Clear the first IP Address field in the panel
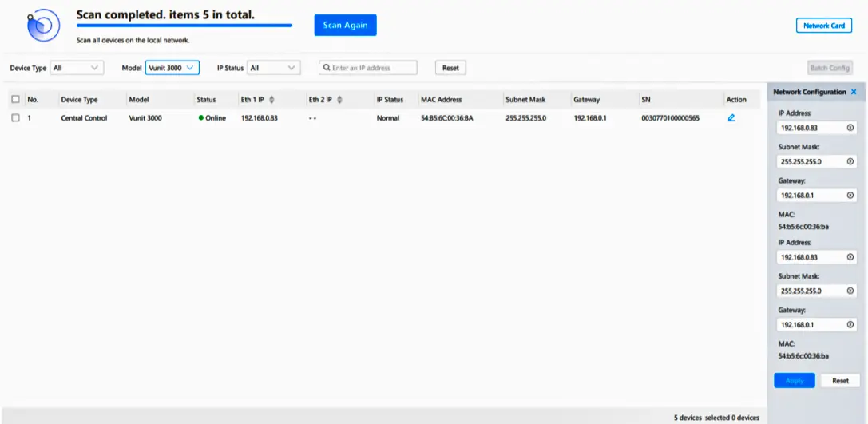The height and width of the screenshot is (424, 868). 850,128
